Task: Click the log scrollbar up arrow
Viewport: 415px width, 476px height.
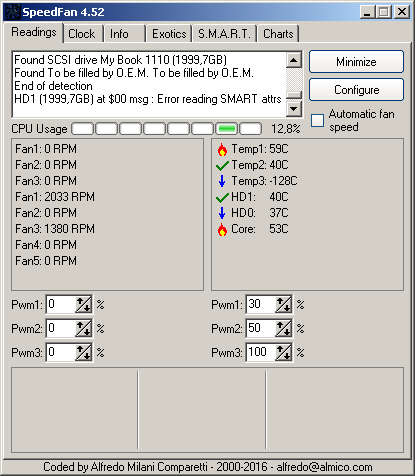Action: 294,60
